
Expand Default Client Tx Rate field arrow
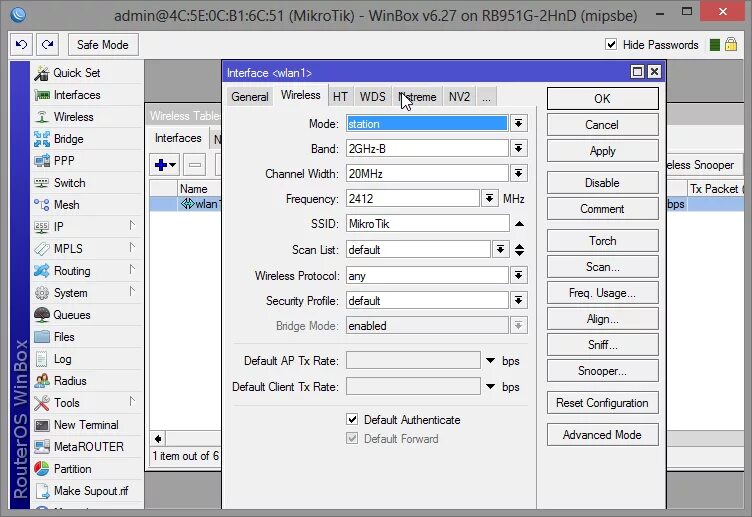(x=491, y=387)
